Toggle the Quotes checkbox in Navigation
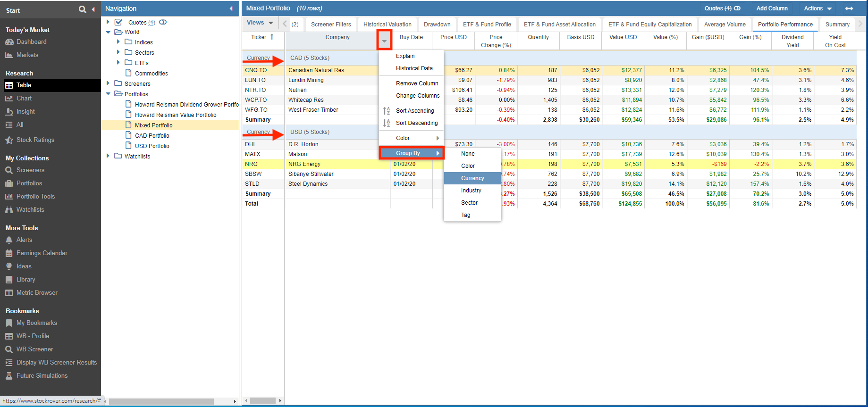The image size is (868, 407). click(119, 22)
